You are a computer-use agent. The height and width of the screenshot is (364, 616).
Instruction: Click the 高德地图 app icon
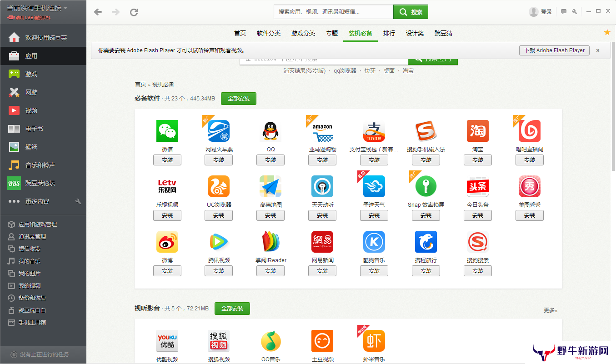point(270,186)
